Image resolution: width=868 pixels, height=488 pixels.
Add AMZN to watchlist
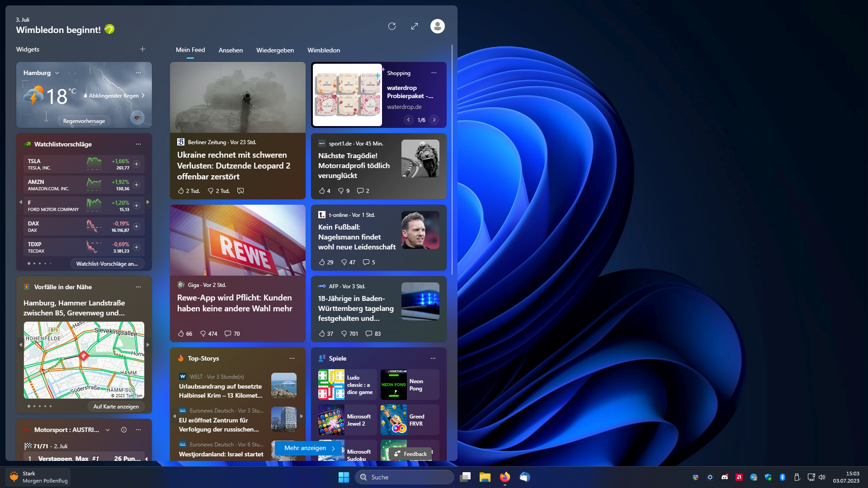137,185
